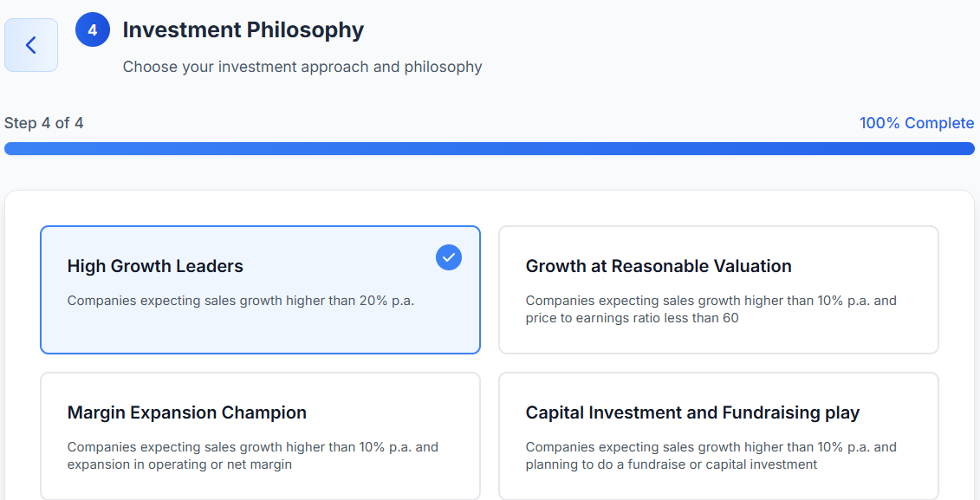
Task: Click the blue checkmark on High Growth Leaders
Action: 449,256
